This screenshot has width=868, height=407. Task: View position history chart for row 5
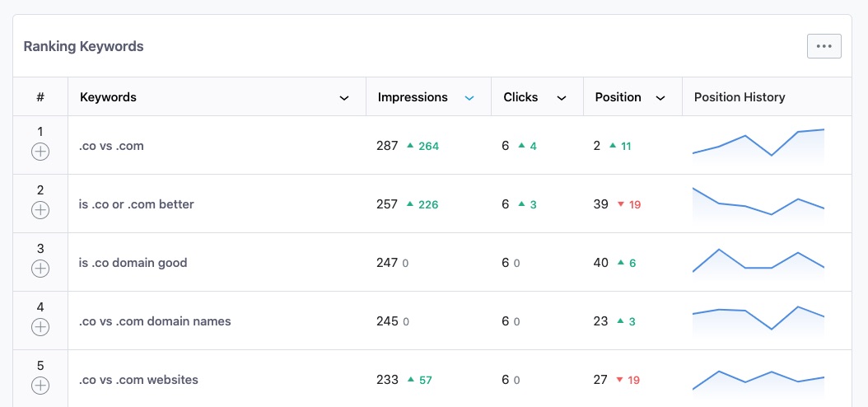758,382
